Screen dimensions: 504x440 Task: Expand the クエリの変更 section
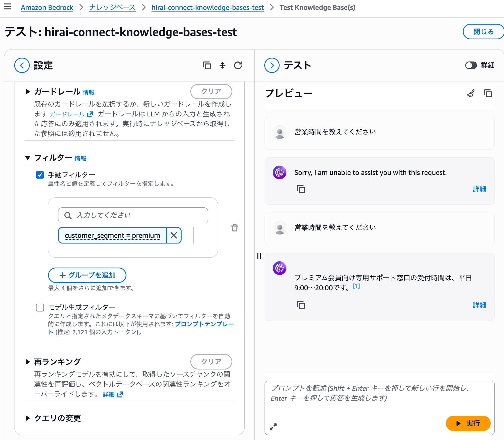(27, 418)
